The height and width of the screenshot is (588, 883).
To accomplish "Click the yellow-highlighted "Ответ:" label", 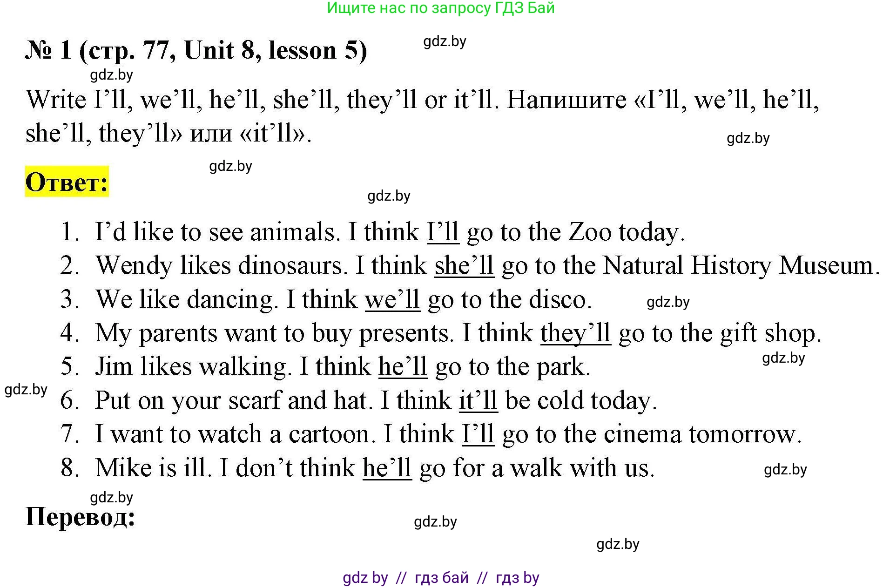I will (67, 182).
